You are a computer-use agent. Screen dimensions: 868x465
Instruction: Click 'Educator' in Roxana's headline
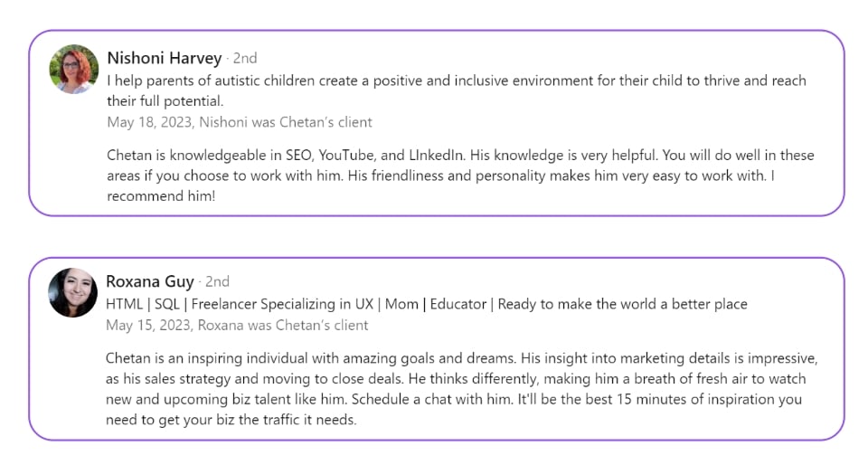[x=458, y=304]
